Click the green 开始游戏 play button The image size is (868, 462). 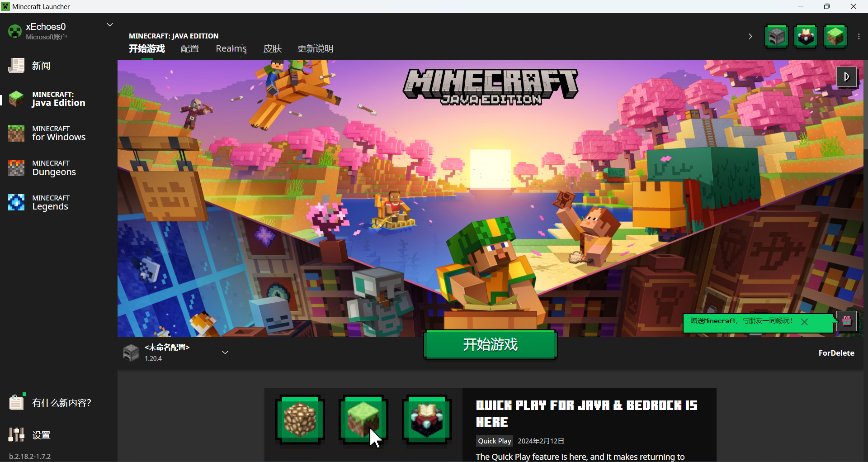point(490,345)
